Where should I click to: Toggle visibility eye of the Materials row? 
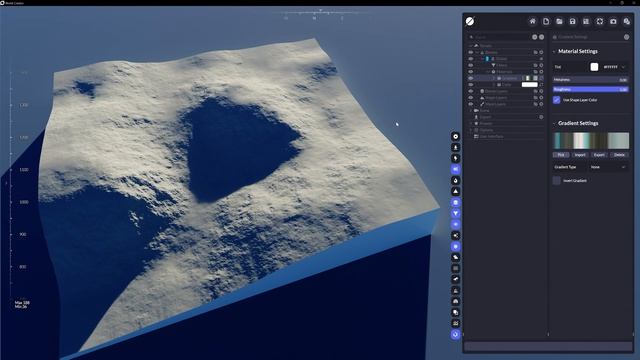click(471, 72)
